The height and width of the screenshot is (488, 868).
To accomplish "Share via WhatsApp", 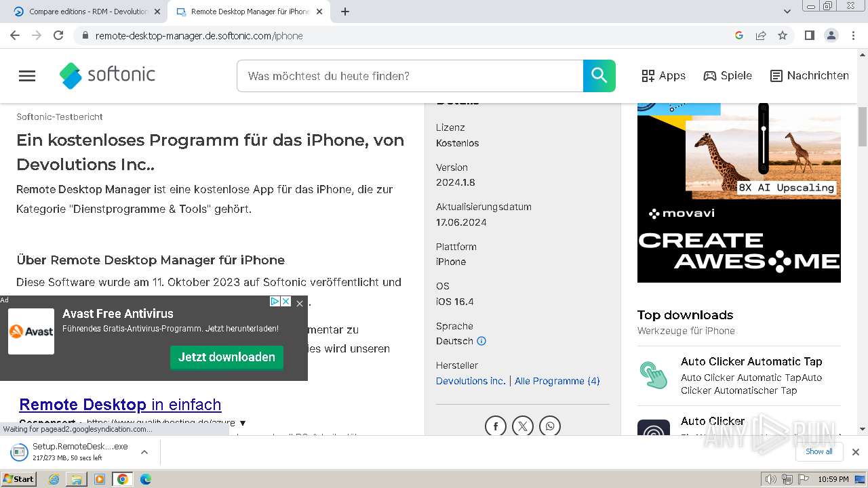I will (550, 426).
